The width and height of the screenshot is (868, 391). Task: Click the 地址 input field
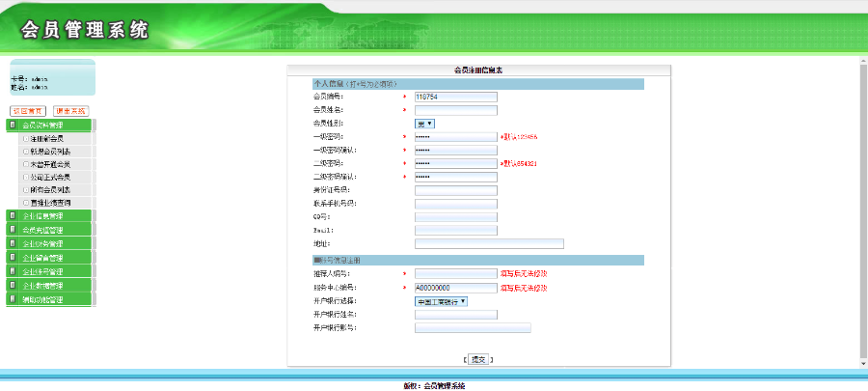[x=489, y=243]
